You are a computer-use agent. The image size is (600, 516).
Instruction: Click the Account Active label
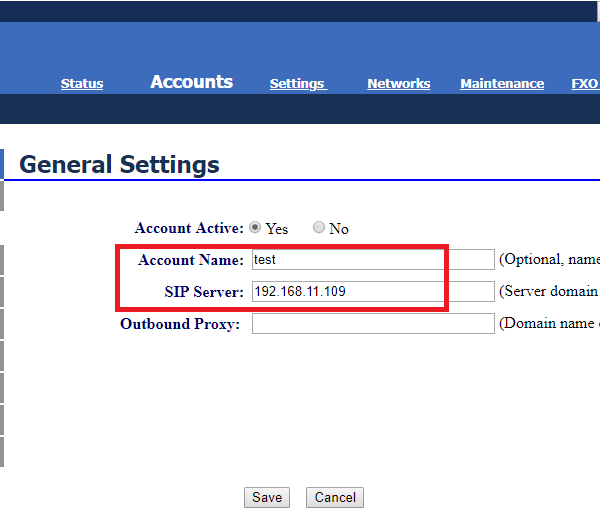(x=189, y=229)
